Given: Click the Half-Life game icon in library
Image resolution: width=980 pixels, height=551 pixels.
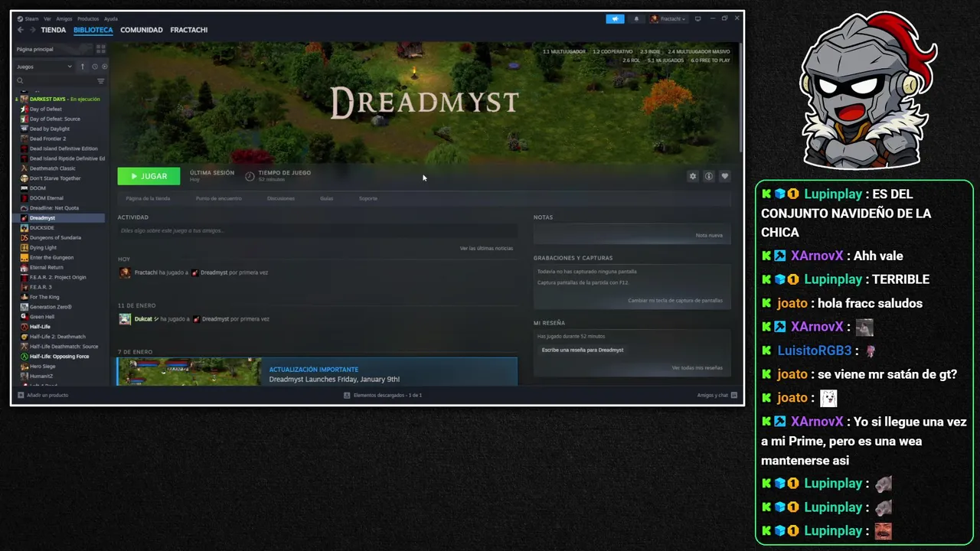Looking at the screenshot, I should (x=24, y=327).
